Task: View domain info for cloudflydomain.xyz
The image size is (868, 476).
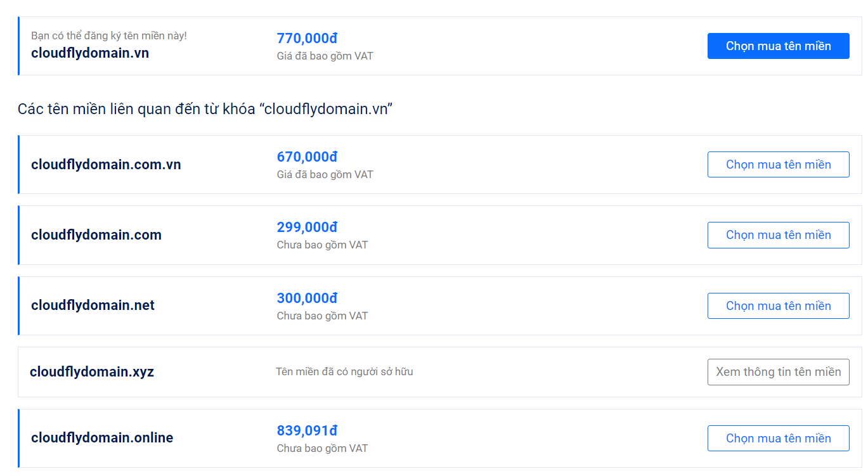Action: pos(778,372)
